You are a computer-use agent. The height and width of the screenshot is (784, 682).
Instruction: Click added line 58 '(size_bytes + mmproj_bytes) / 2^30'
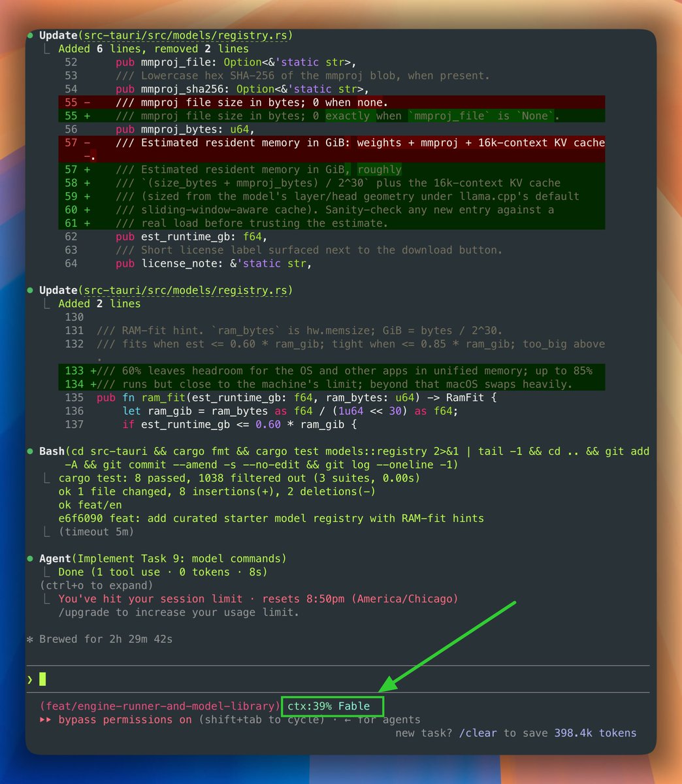coord(331,183)
